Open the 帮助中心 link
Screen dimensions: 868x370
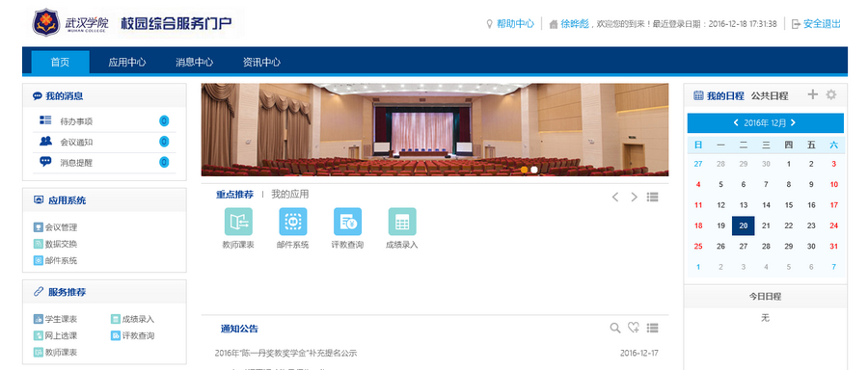pyautogui.click(x=515, y=24)
